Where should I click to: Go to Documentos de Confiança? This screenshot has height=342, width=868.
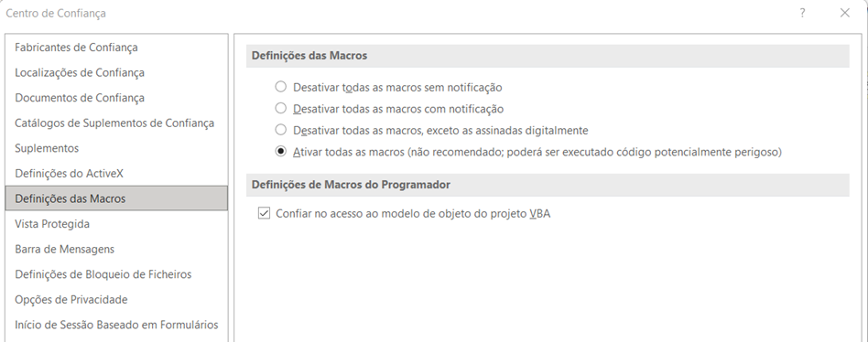116,98
